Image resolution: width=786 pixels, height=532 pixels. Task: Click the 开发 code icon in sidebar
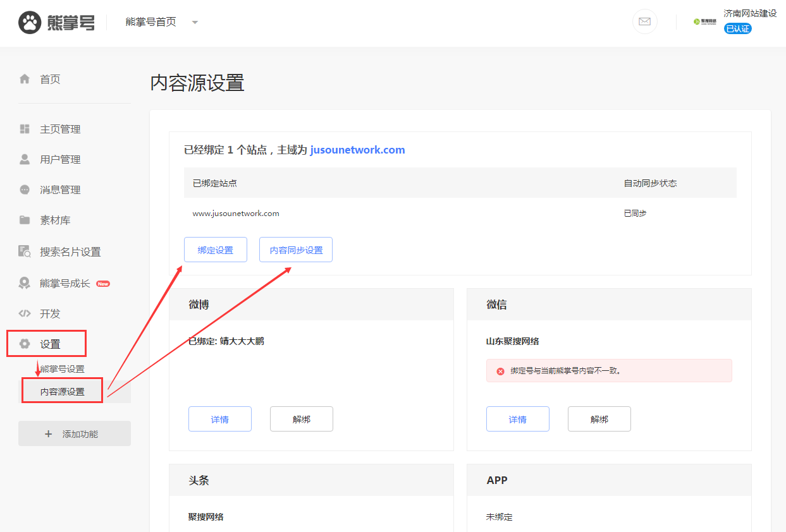click(25, 313)
